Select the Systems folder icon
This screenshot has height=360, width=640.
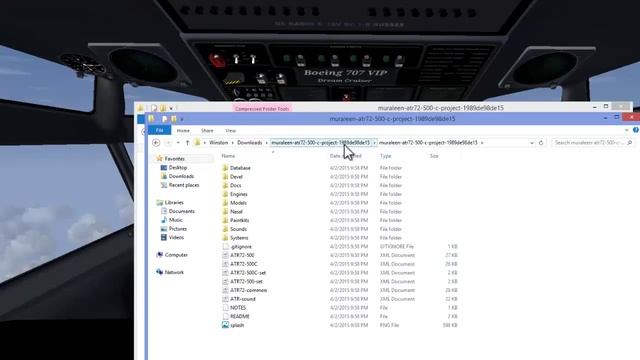225,238
